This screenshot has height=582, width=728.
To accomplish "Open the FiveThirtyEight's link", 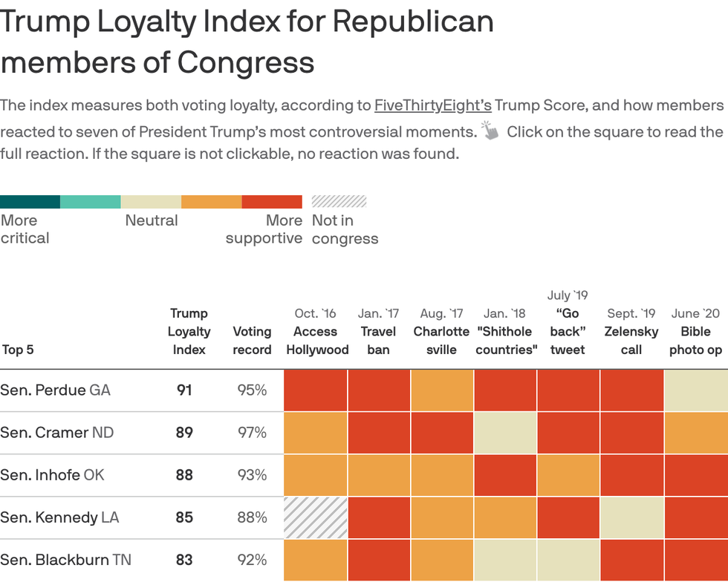I will 432,105.
